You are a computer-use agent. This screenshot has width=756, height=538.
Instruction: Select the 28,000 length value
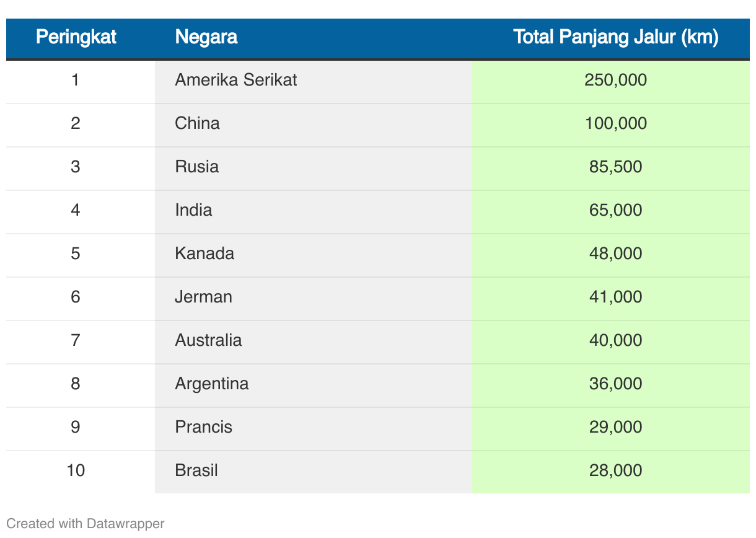615,470
